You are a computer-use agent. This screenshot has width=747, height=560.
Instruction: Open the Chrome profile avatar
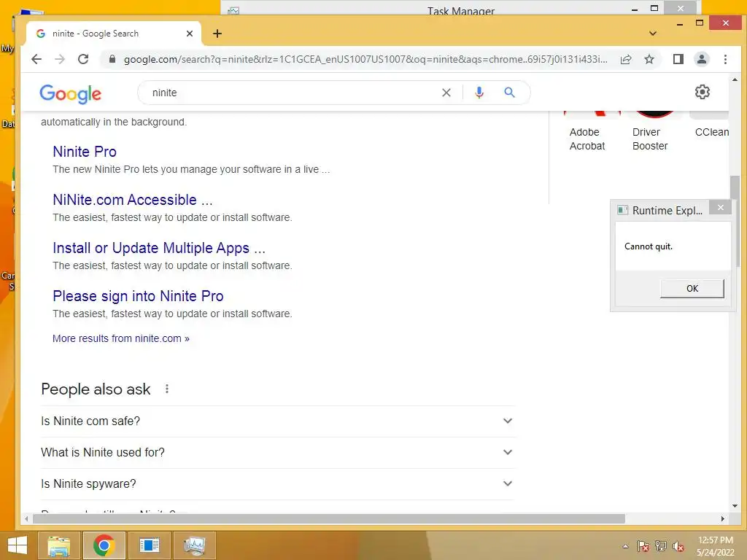(701, 59)
